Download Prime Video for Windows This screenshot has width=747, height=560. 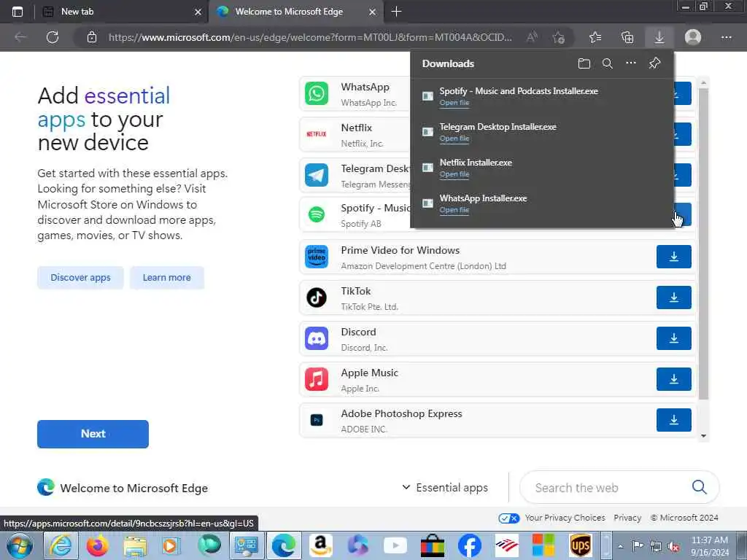(673, 257)
